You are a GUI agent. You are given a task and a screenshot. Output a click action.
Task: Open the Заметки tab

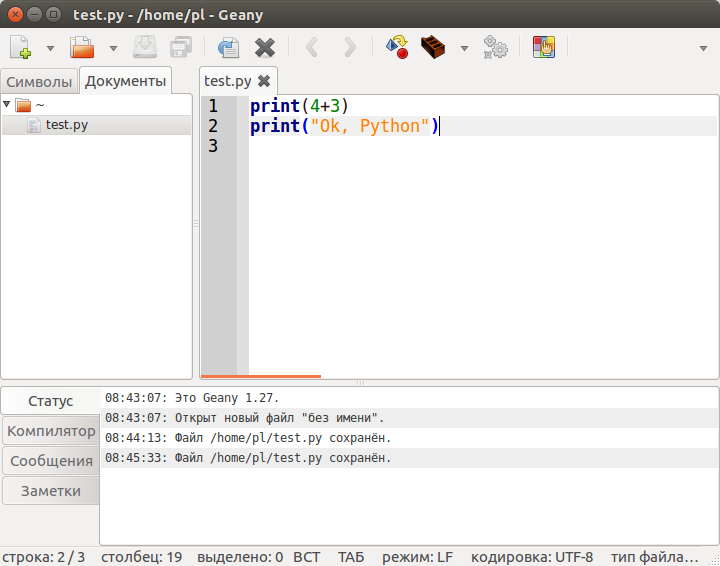50,491
